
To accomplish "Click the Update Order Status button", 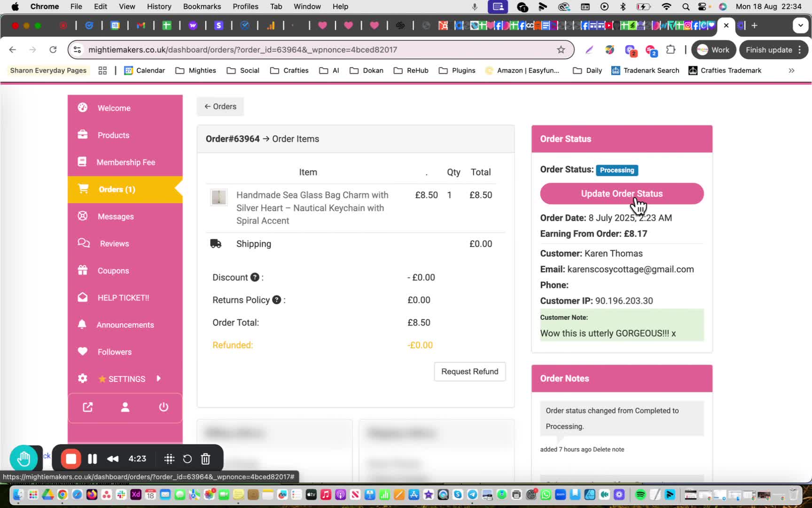I will click(x=622, y=194).
